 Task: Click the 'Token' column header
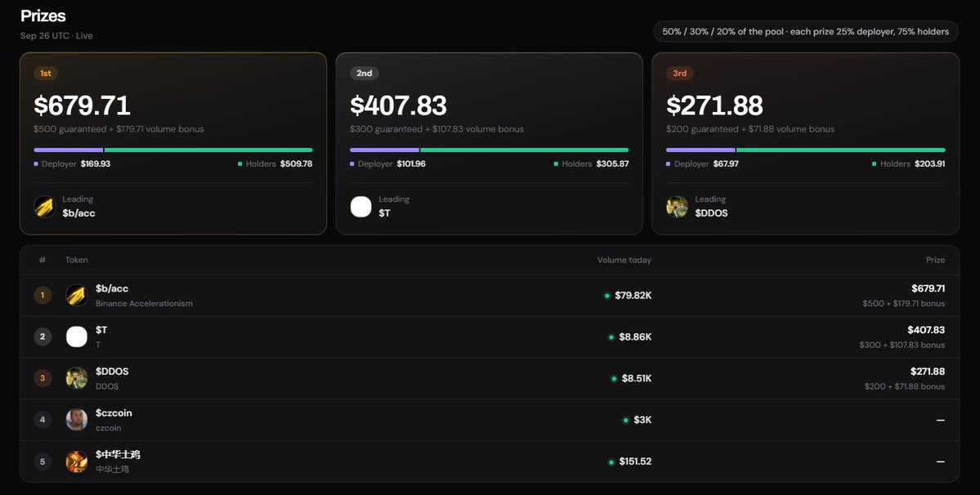click(77, 260)
